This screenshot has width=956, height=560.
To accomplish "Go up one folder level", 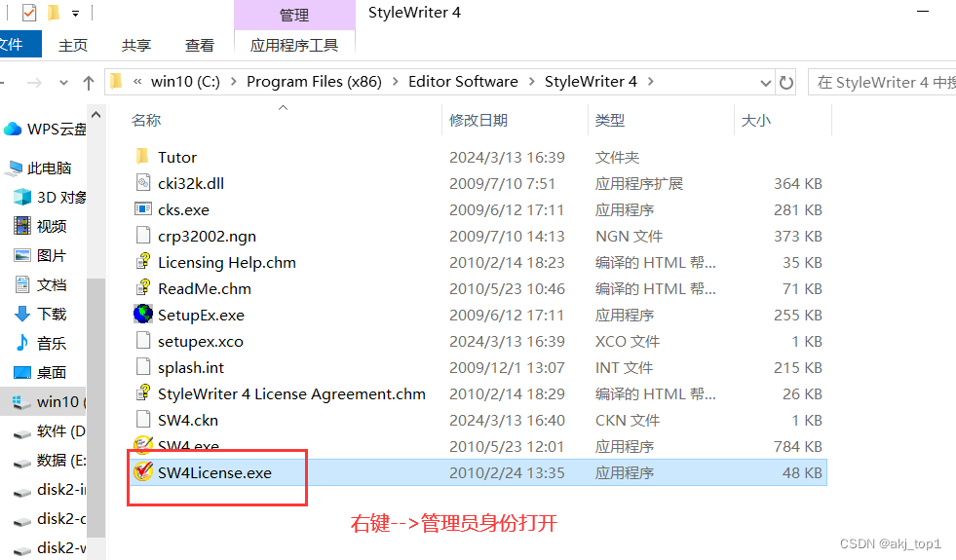I will [89, 82].
